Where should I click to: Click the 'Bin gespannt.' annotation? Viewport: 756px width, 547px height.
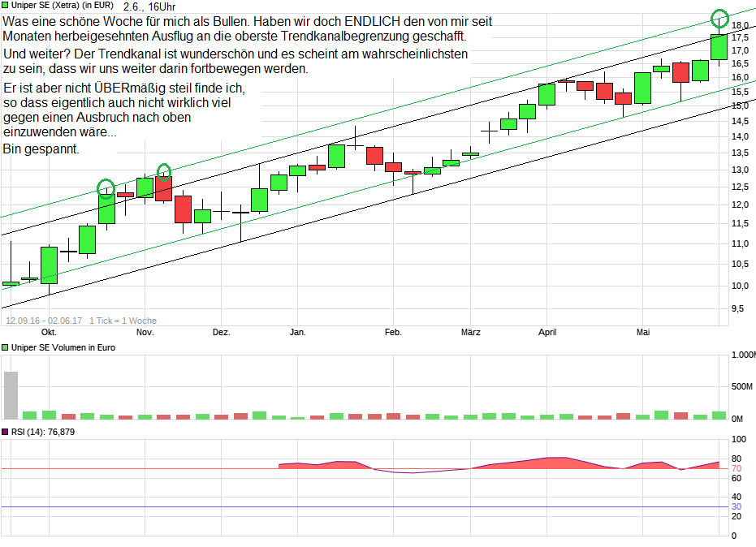pos(41,149)
